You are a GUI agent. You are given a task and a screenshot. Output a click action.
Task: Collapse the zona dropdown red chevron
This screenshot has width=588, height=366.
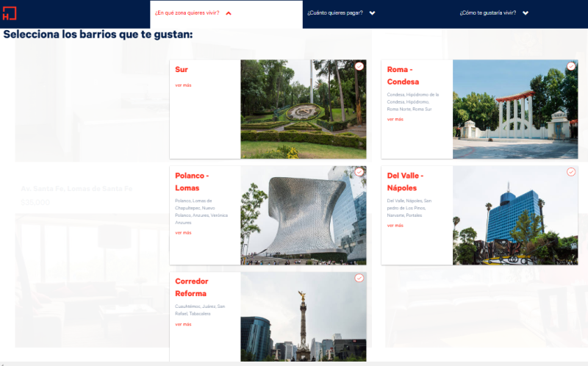point(229,13)
